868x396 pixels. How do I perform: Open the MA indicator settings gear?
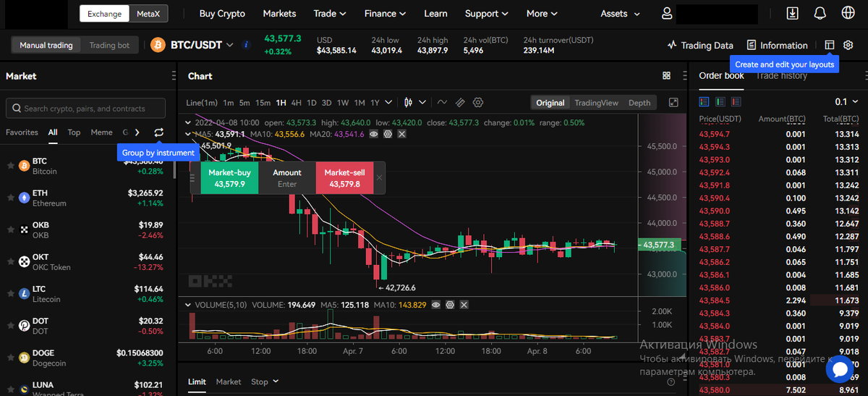pos(388,134)
